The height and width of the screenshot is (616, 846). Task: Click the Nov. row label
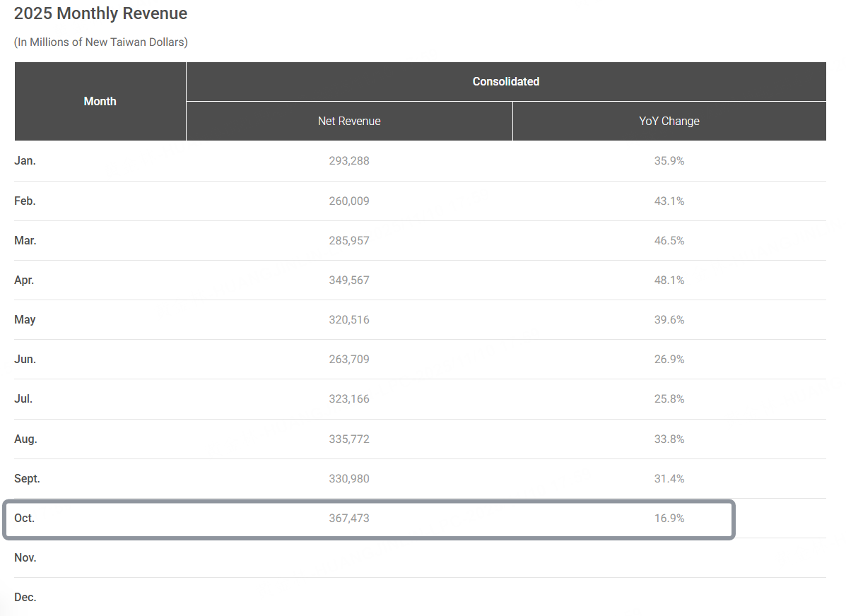tap(25, 557)
